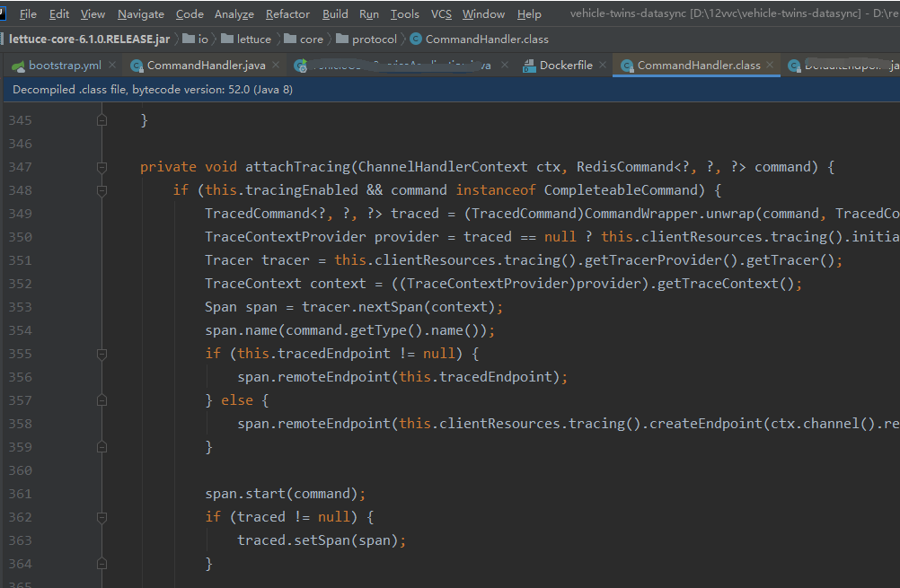The width and height of the screenshot is (900, 588).
Task: Click the CommandHandler.java class icon
Action: click(137, 66)
